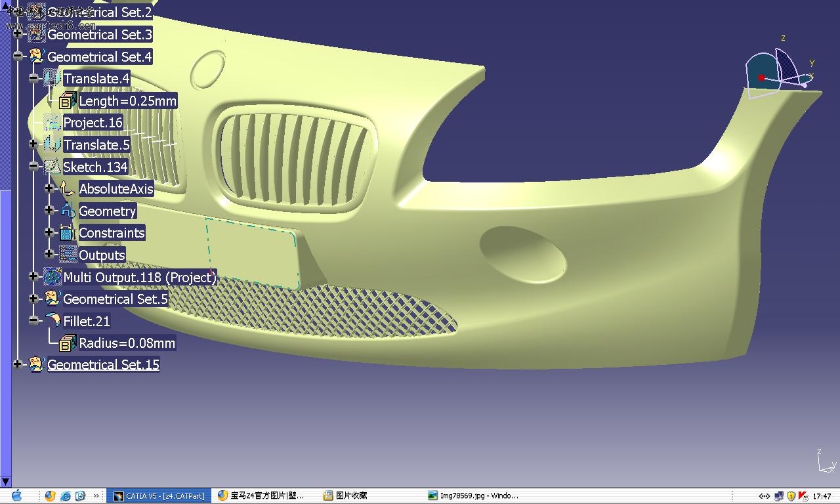Click the Geometrical Set.4 folder icon
This screenshot has height=504, width=840.
(36, 56)
